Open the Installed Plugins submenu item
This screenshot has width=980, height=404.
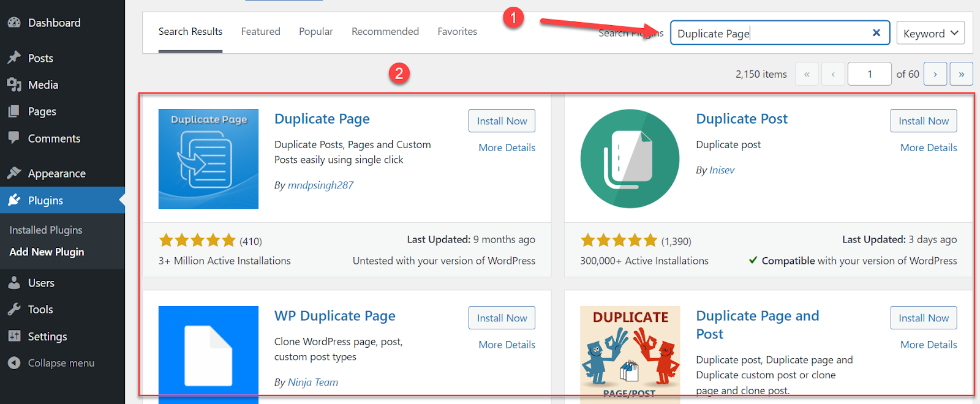tap(46, 230)
